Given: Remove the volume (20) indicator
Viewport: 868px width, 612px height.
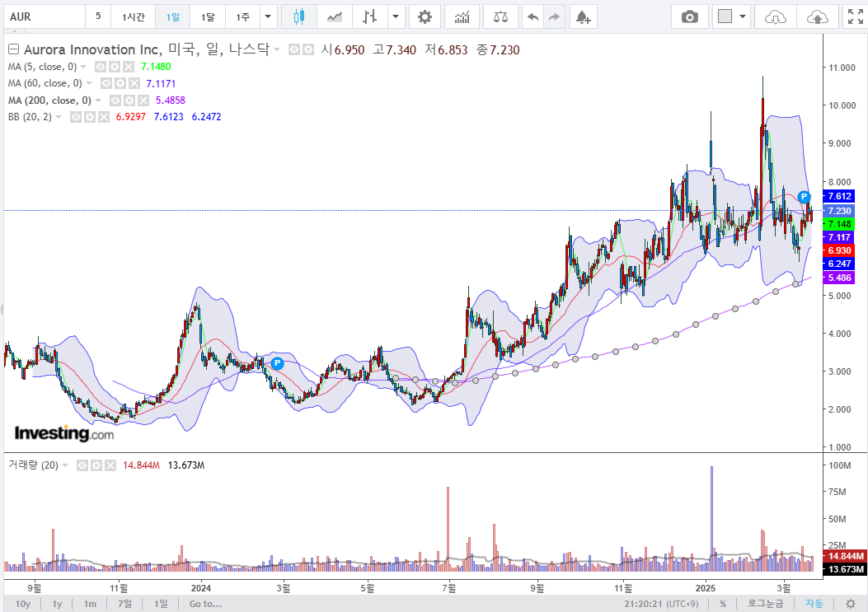Looking at the screenshot, I should [110, 465].
